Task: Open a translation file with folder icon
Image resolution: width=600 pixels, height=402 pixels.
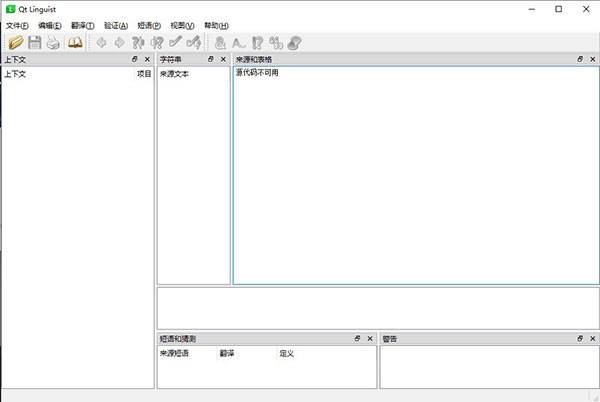Action: tap(16, 42)
